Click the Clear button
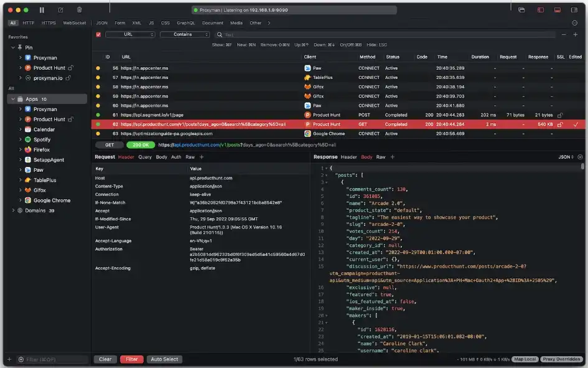588x368 pixels. click(x=105, y=359)
